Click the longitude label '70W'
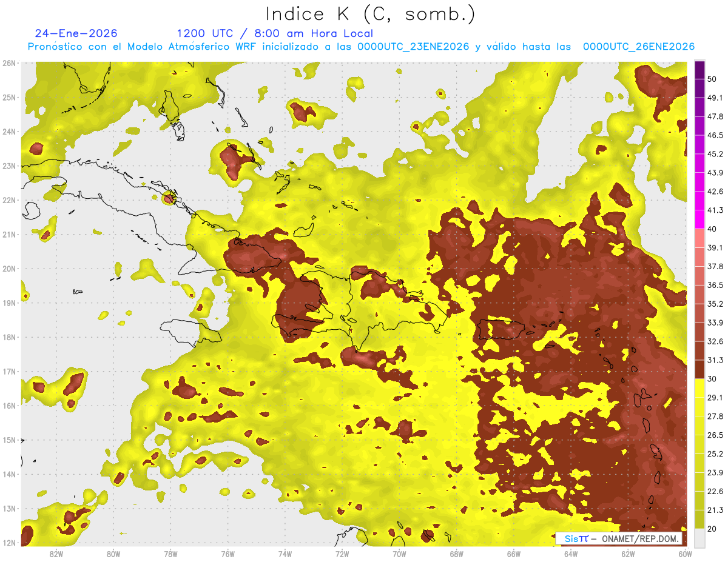The image size is (728, 562). [x=399, y=554]
